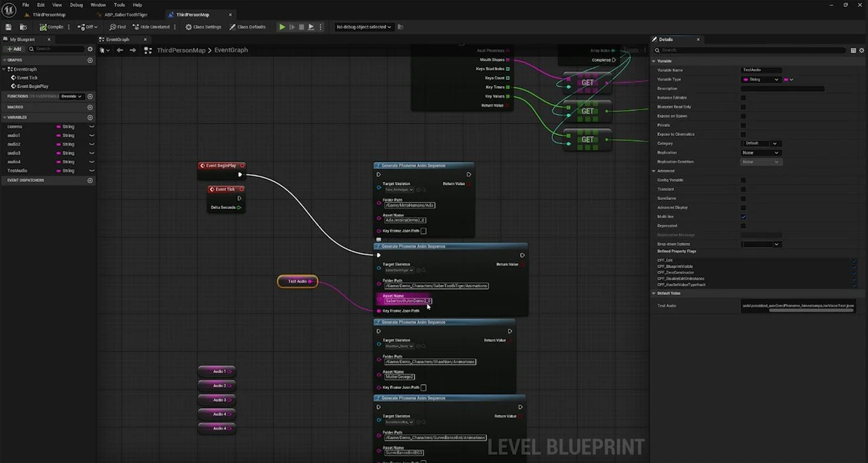Open the Variable Type String dropdown
This screenshot has height=463, width=868.
pos(761,79)
